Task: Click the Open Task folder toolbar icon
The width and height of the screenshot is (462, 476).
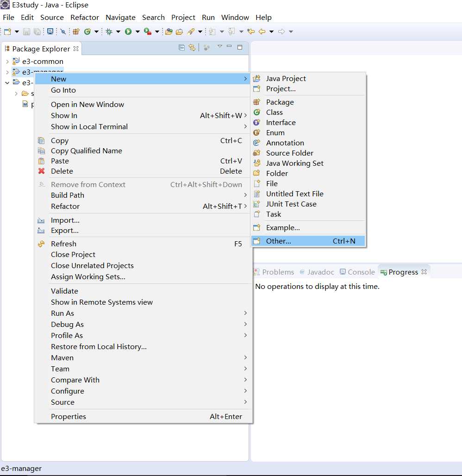Action: click(180, 31)
